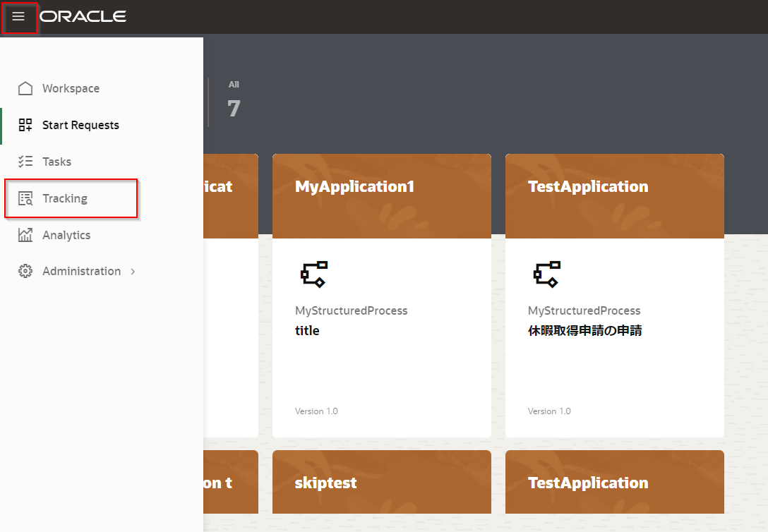Open the Workspace menu label
Viewport: 768px width, 532px height.
71,88
